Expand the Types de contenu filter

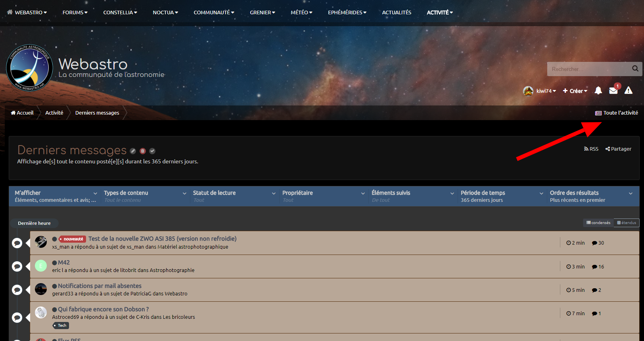(145, 196)
